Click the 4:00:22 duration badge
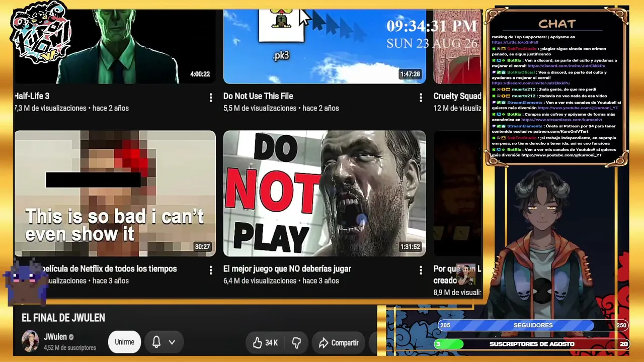644x362 pixels. (x=200, y=74)
